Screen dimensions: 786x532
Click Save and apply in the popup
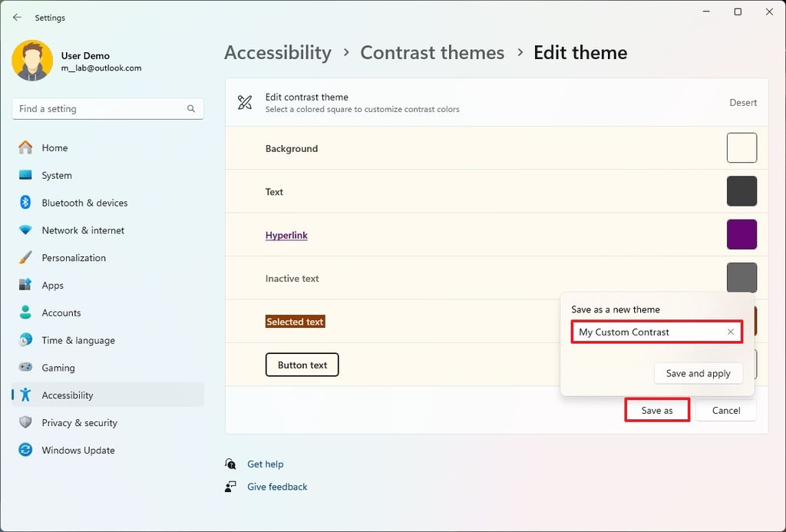(698, 373)
